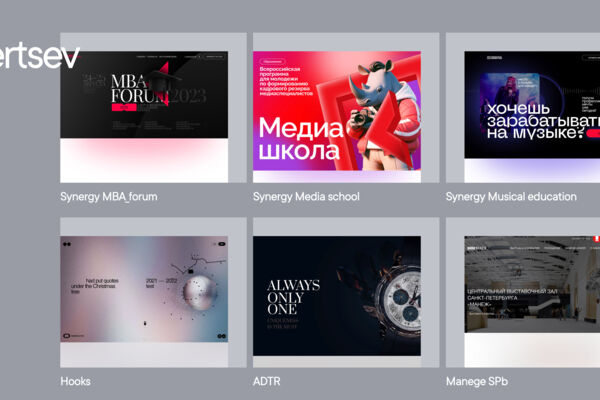Screen dimensions: 600x400
Task: Click the 'Synergy Musical education' caption
Action: click(x=511, y=197)
